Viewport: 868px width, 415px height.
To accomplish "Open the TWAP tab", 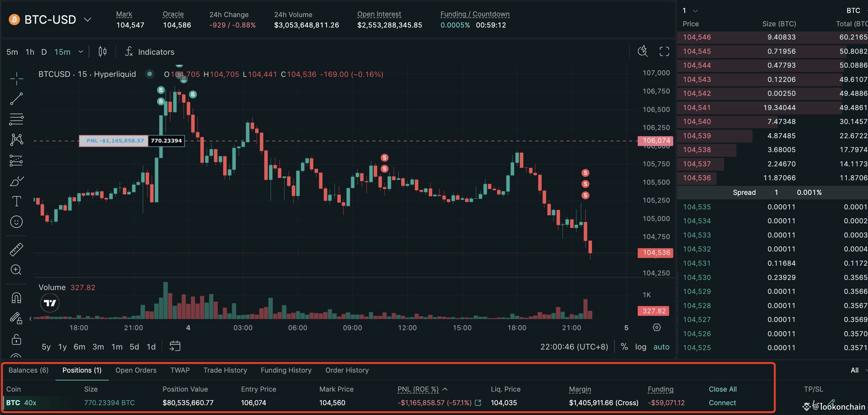I will tap(180, 370).
